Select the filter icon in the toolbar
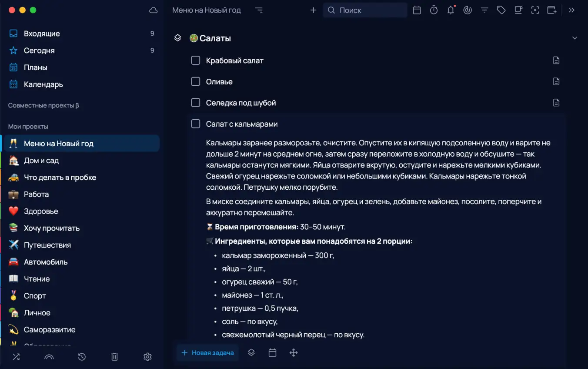 (x=484, y=10)
